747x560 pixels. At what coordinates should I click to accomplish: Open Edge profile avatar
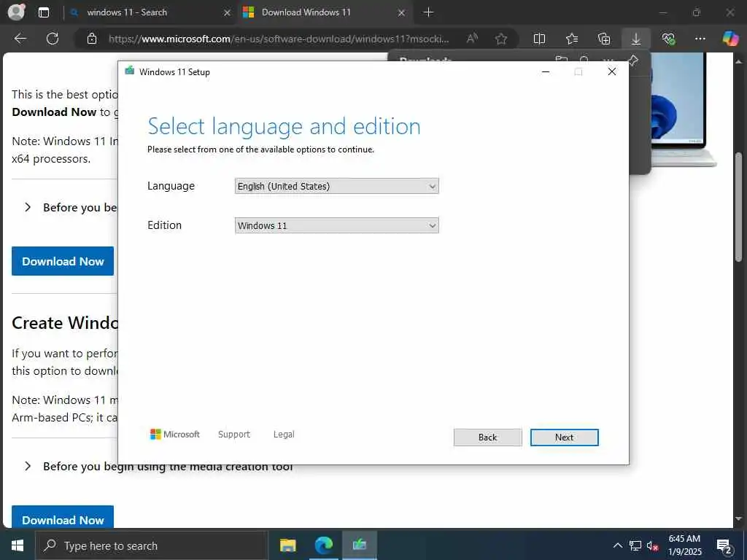pos(16,12)
